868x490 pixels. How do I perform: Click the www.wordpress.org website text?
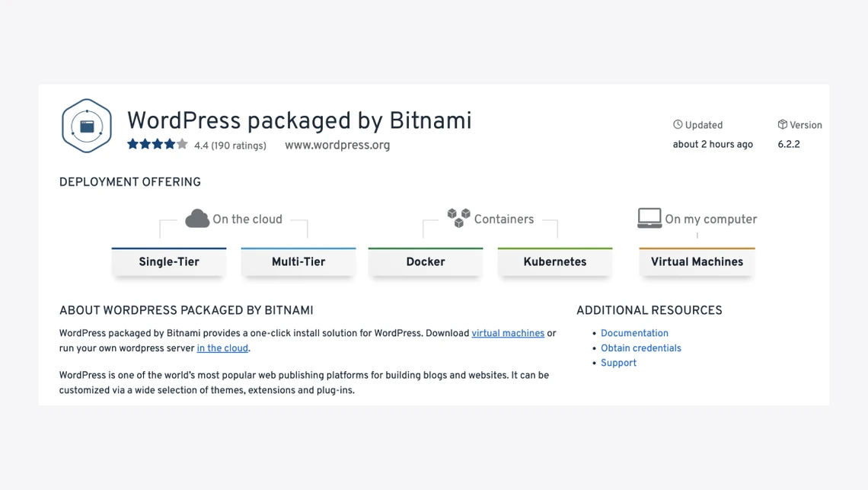337,145
